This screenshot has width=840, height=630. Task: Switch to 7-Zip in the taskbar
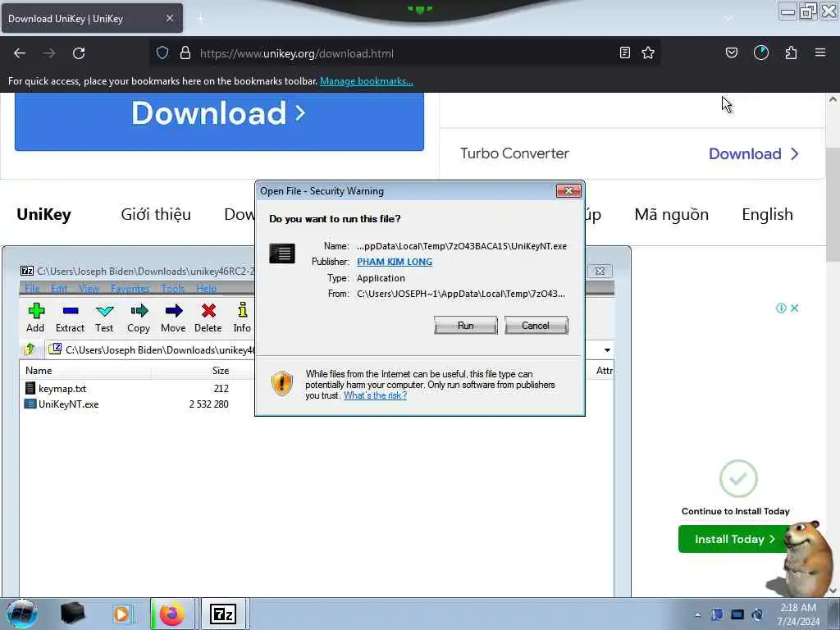(x=223, y=614)
